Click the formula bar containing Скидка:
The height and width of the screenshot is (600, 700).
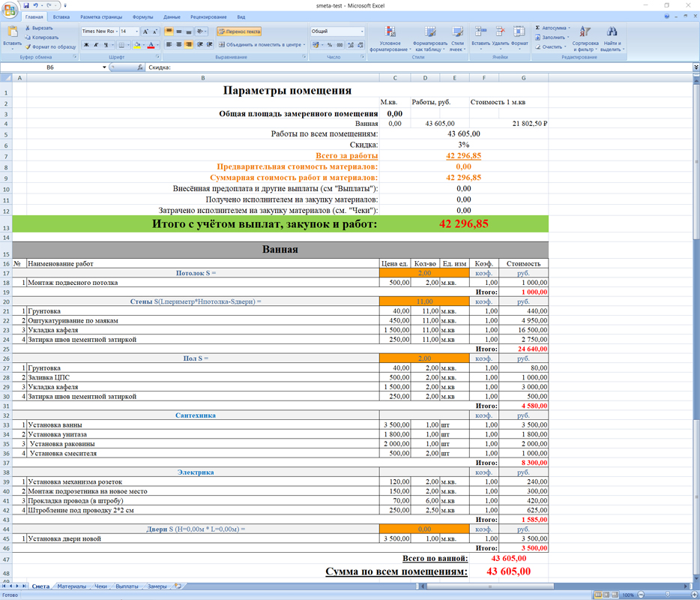pos(419,67)
